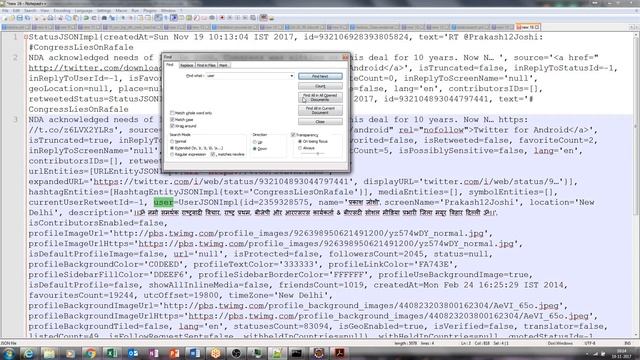Click the Copy toolbar icon
Image resolution: width=640 pixels, height=360 pixels.
click(x=68, y=18)
